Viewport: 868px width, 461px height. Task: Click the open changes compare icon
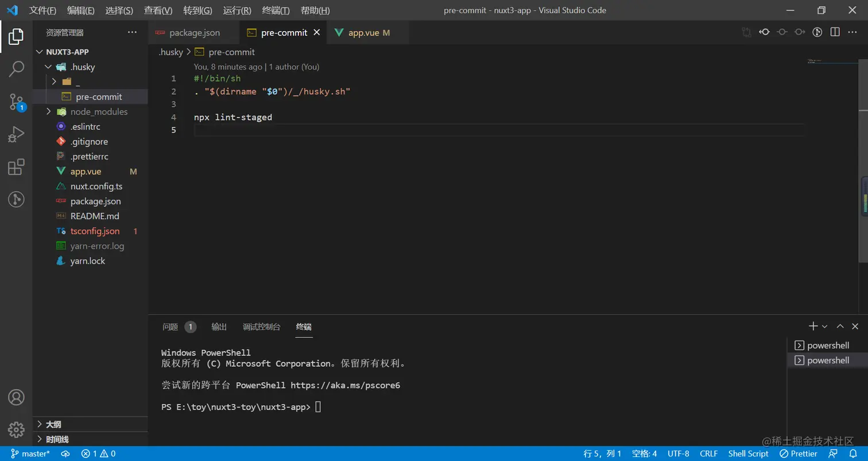pos(746,33)
